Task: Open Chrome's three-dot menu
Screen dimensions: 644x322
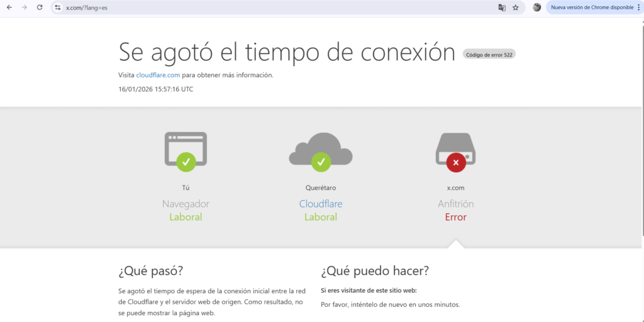Action: (x=638, y=8)
